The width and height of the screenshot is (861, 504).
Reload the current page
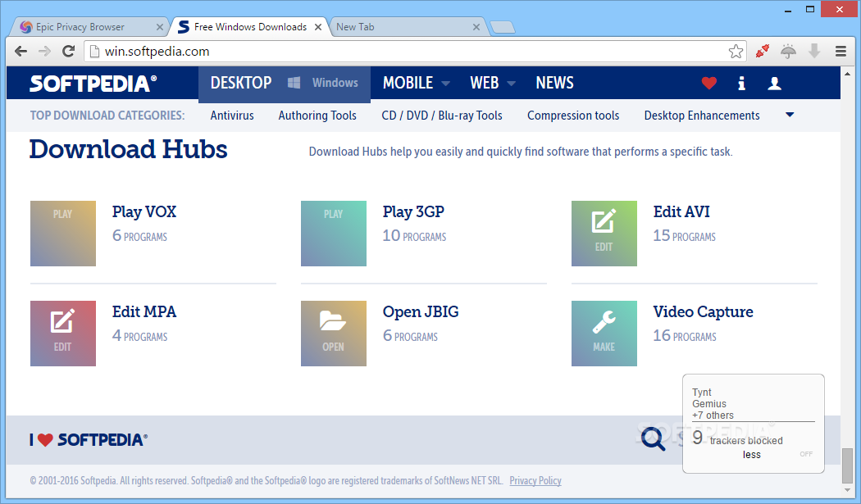[x=69, y=51]
